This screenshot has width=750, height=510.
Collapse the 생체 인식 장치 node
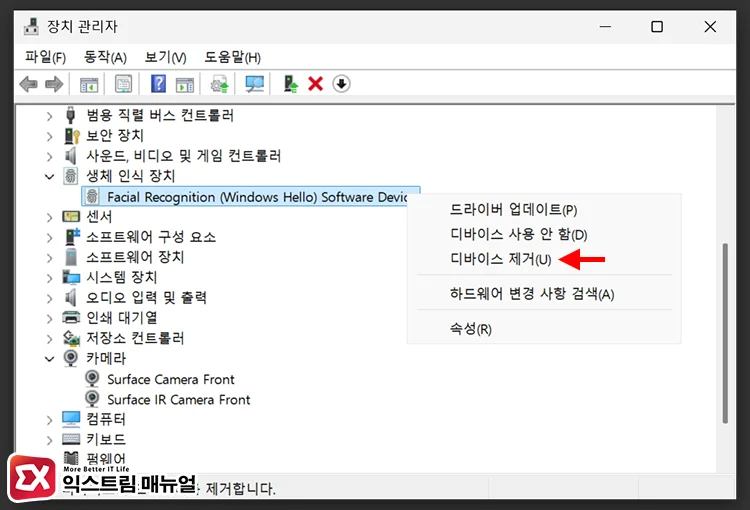(49, 177)
